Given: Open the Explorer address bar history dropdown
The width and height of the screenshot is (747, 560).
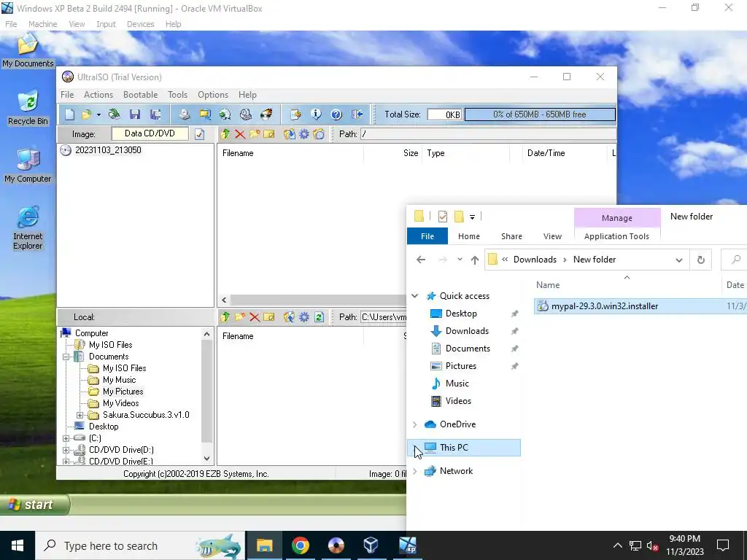Looking at the screenshot, I should click(x=679, y=260).
